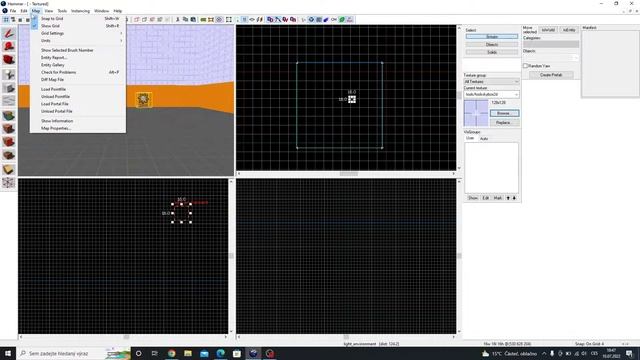The image size is (640, 360).
Task: Open Google Chrome from the taskbar
Action: coord(171,353)
